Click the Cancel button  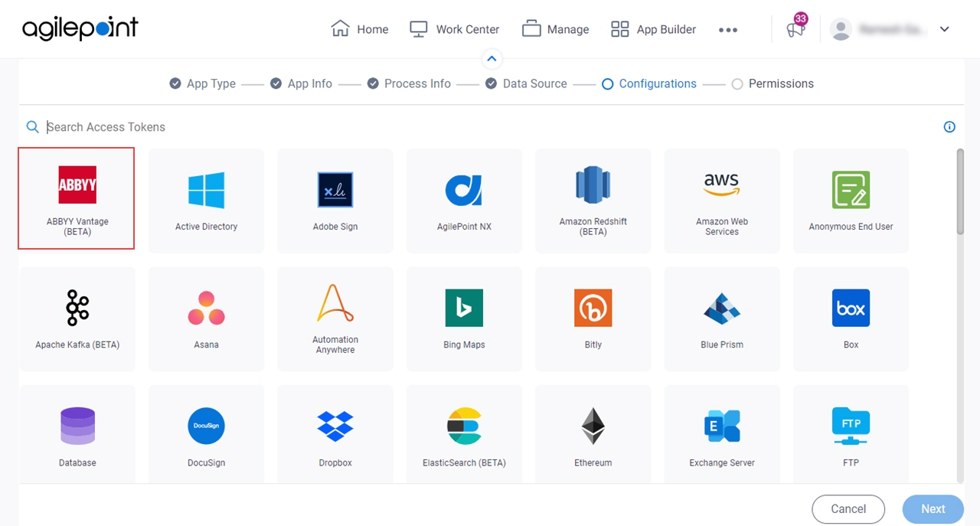[x=848, y=508]
